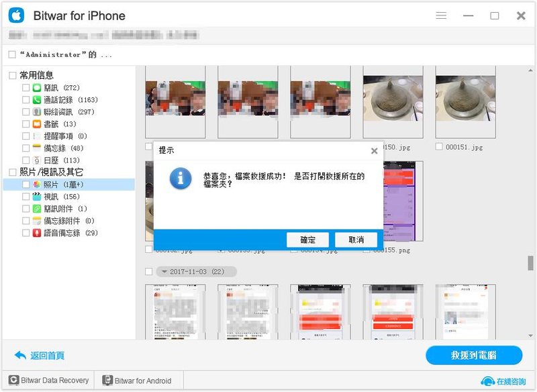Click the 救援到電腦 button

click(474, 355)
